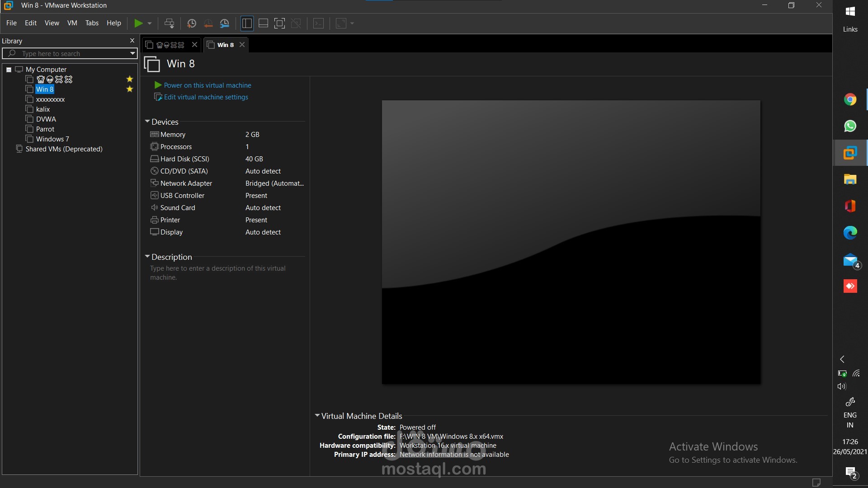The height and width of the screenshot is (488, 868).
Task: Open the Snapshot Manager toolbar icon
Action: [225, 23]
